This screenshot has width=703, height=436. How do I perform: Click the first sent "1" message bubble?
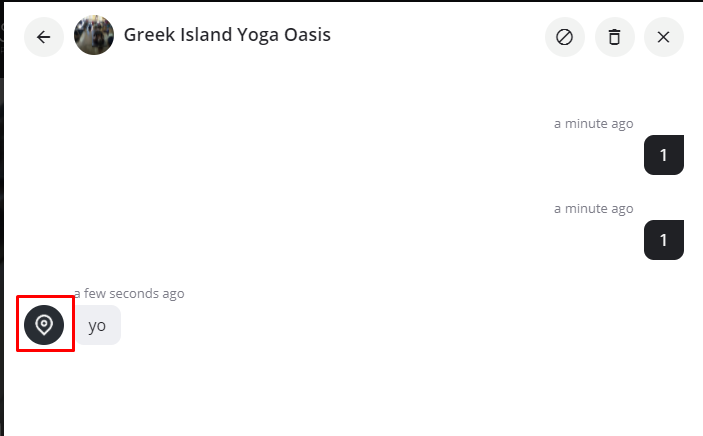pos(663,155)
